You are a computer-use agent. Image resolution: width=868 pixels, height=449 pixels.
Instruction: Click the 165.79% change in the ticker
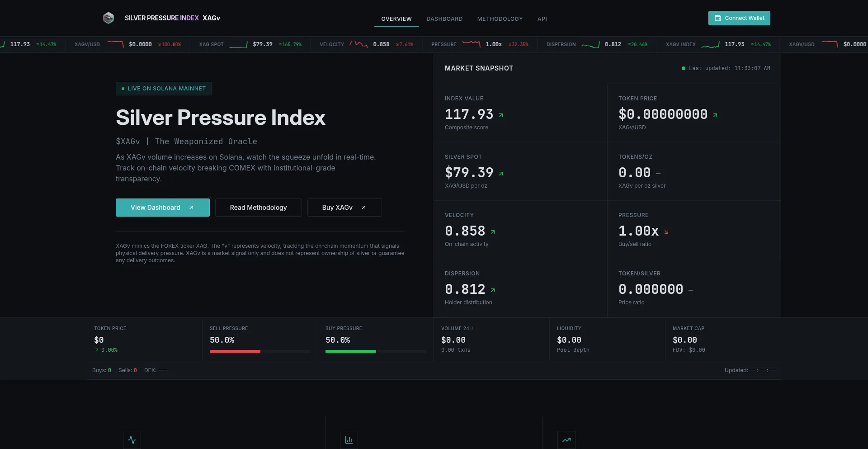290,44
